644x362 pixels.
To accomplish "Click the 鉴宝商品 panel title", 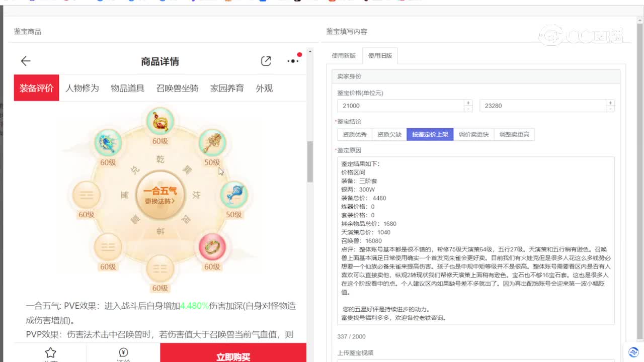I will pos(28,32).
